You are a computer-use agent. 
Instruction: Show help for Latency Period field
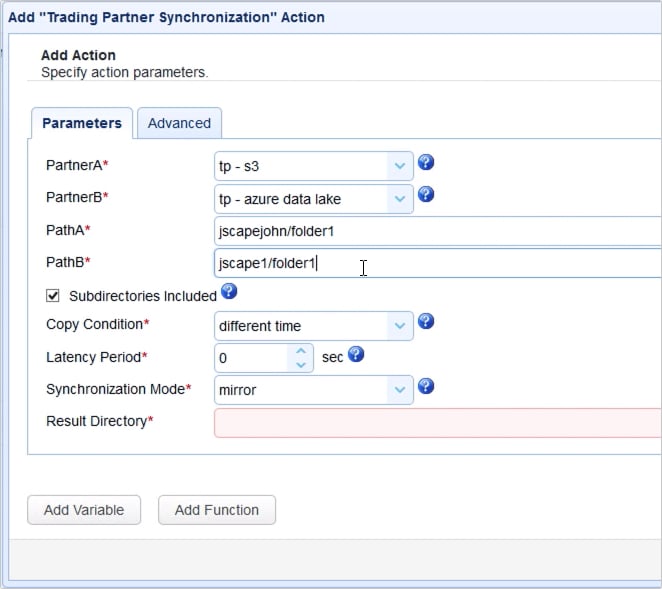[x=356, y=354]
